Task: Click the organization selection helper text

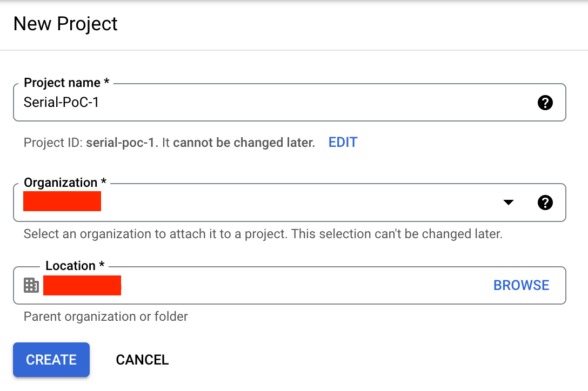Action: pyautogui.click(x=263, y=234)
